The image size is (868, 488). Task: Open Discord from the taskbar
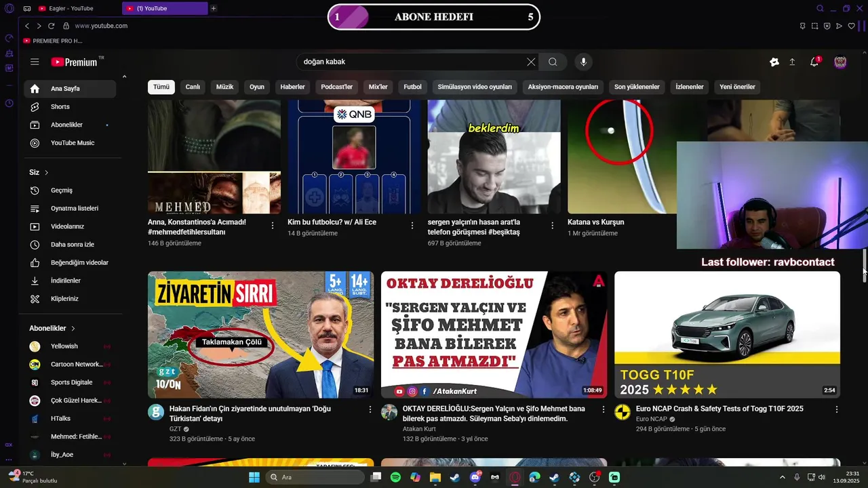pos(475,477)
